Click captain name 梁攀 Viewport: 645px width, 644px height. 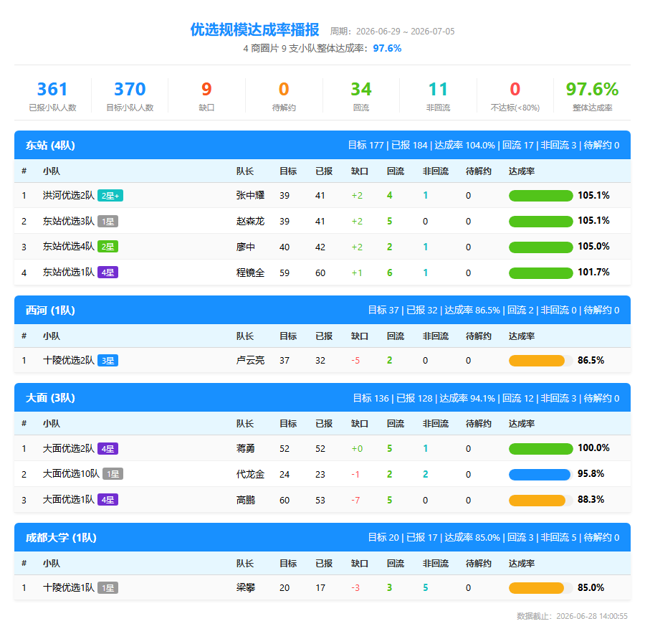[x=246, y=587]
